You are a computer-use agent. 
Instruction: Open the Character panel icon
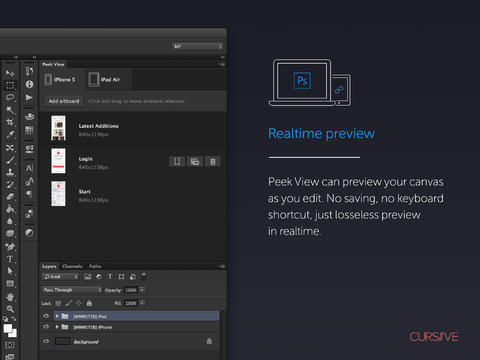29,168
